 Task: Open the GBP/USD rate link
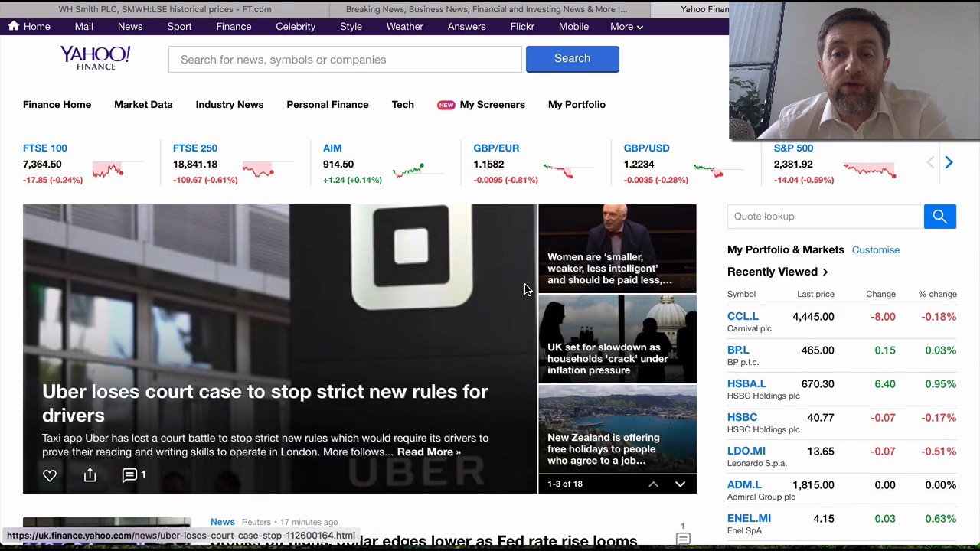tap(646, 148)
